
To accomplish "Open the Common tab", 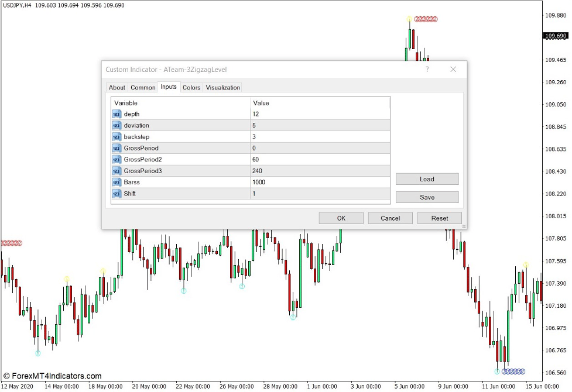I will pos(143,88).
